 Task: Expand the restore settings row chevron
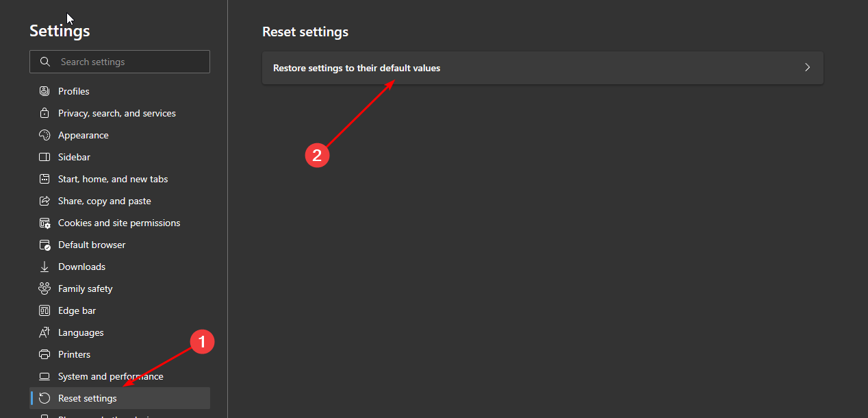pyautogui.click(x=807, y=67)
